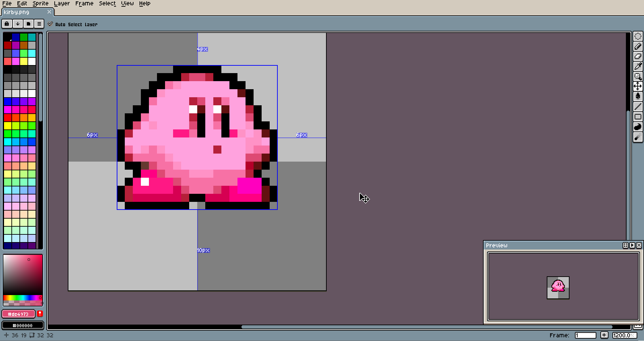Select the Marquee selection tool
This screenshot has width=644, height=341.
(x=638, y=36)
